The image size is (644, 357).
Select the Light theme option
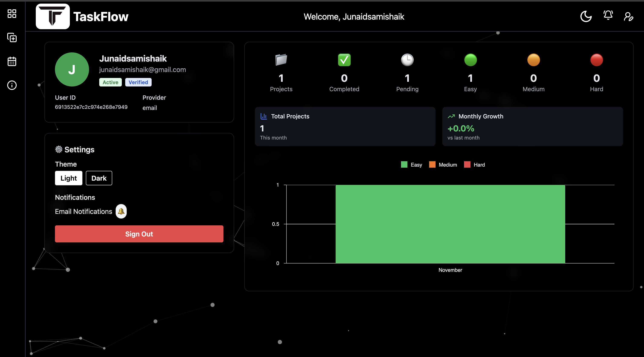[x=69, y=178]
